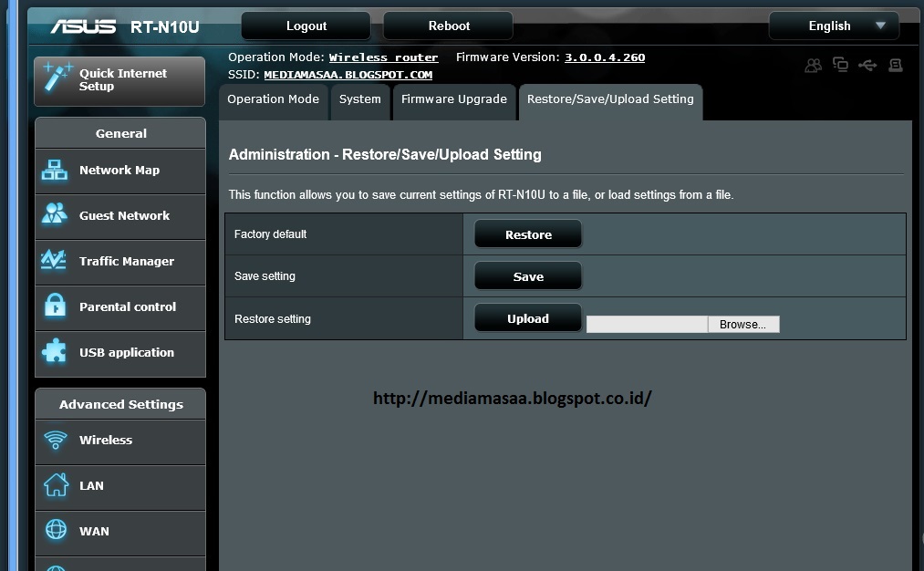Image resolution: width=924 pixels, height=571 pixels.
Task: Click the Advanced Settings section header
Action: click(x=120, y=404)
